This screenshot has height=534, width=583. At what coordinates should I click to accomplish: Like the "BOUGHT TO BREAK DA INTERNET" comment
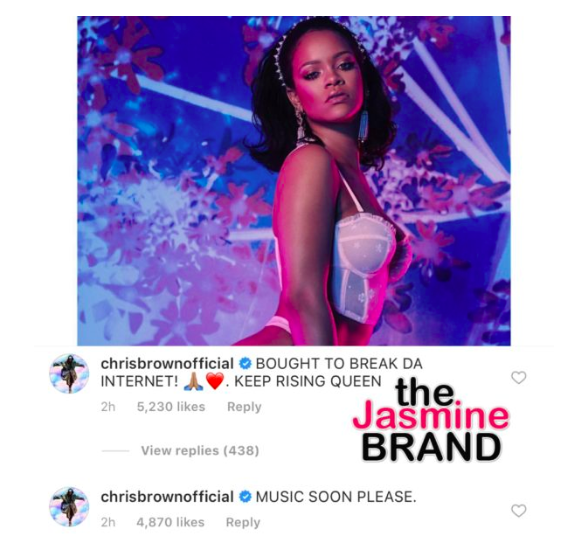tap(519, 378)
